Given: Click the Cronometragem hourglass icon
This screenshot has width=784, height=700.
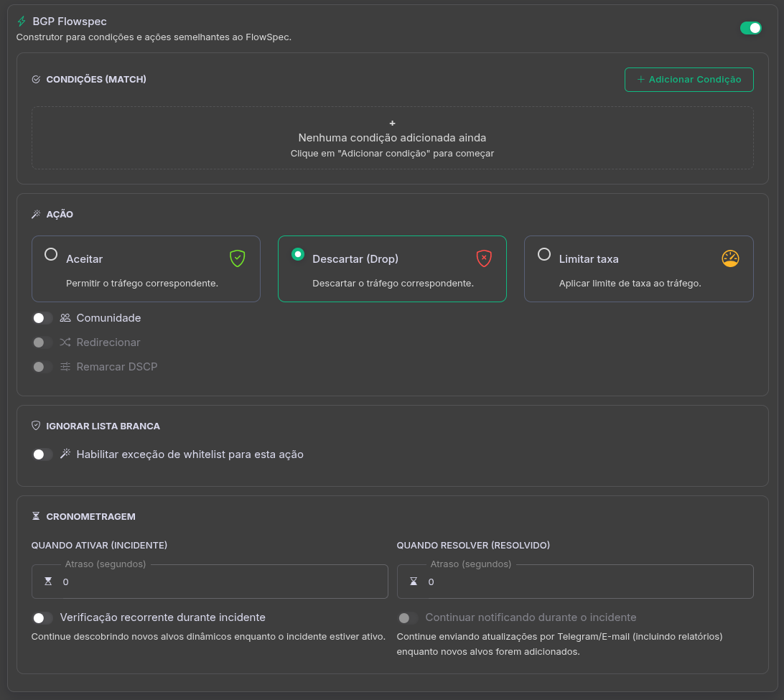Looking at the screenshot, I should click(x=36, y=516).
